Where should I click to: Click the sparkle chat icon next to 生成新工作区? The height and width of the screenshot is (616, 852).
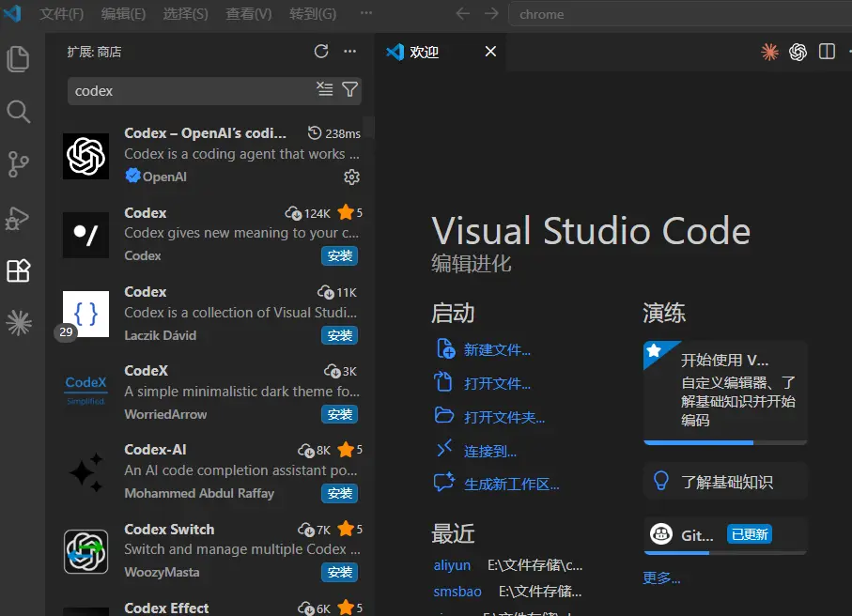(444, 483)
